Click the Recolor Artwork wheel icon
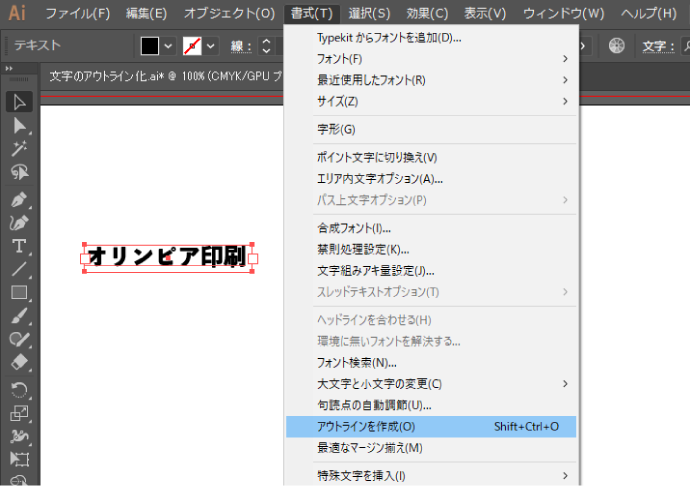The width and height of the screenshot is (690, 486). pyautogui.click(x=617, y=45)
